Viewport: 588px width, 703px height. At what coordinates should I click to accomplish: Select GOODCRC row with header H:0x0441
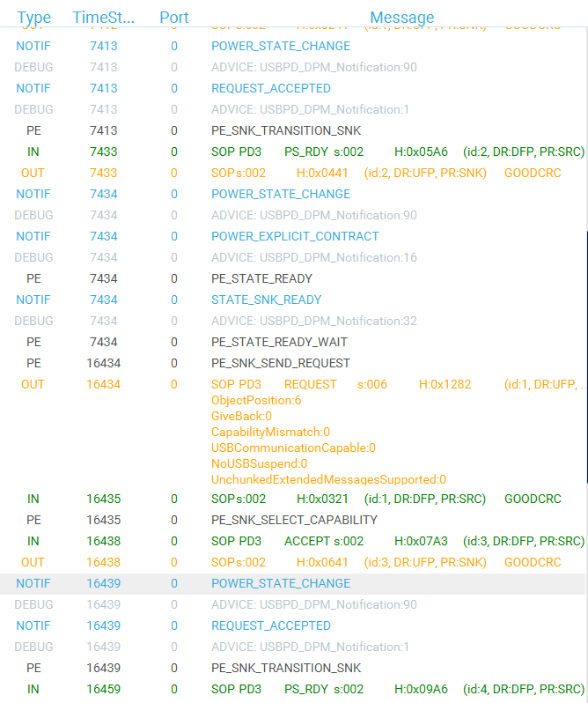292,173
